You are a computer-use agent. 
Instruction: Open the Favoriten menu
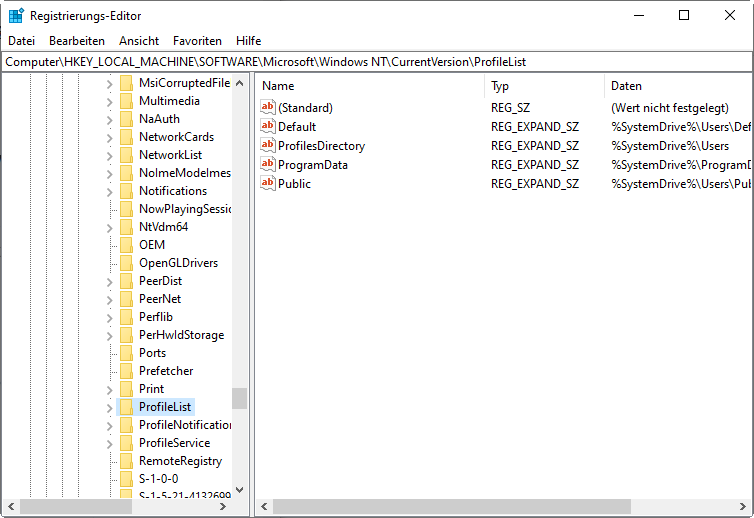(197, 41)
